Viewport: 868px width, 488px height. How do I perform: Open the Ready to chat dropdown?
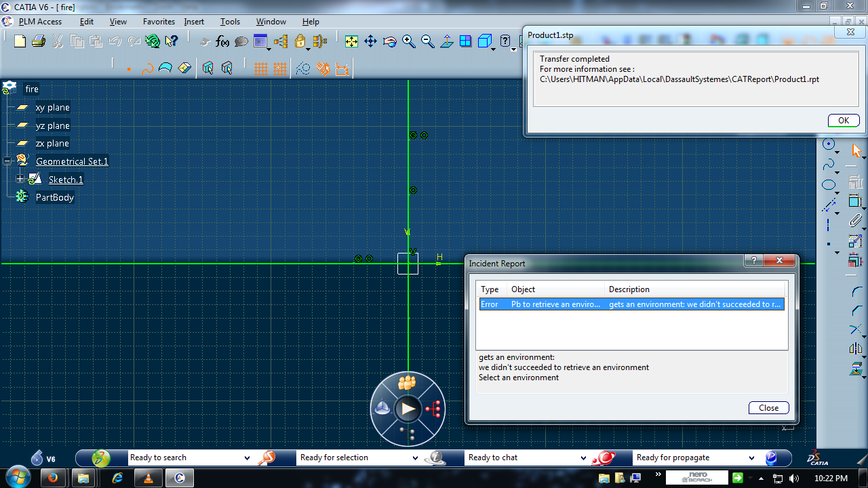tap(583, 458)
